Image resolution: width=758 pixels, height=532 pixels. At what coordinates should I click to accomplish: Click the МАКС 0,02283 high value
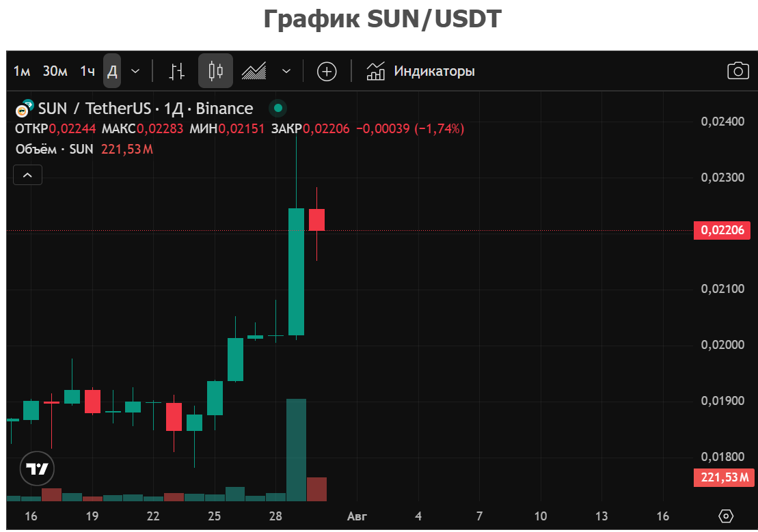point(142,129)
